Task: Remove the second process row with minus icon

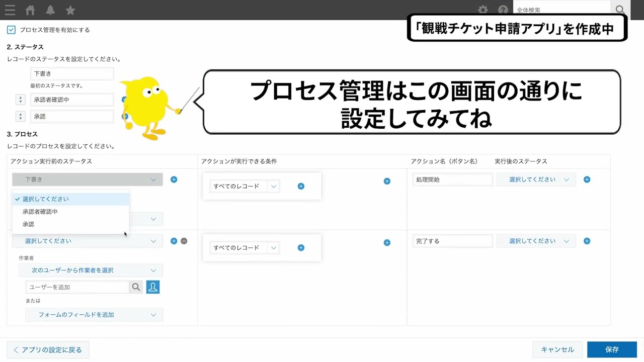Action: click(184, 241)
